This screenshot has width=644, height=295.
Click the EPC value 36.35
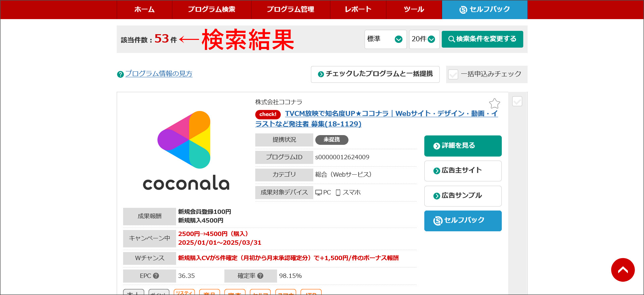tap(186, 276)
